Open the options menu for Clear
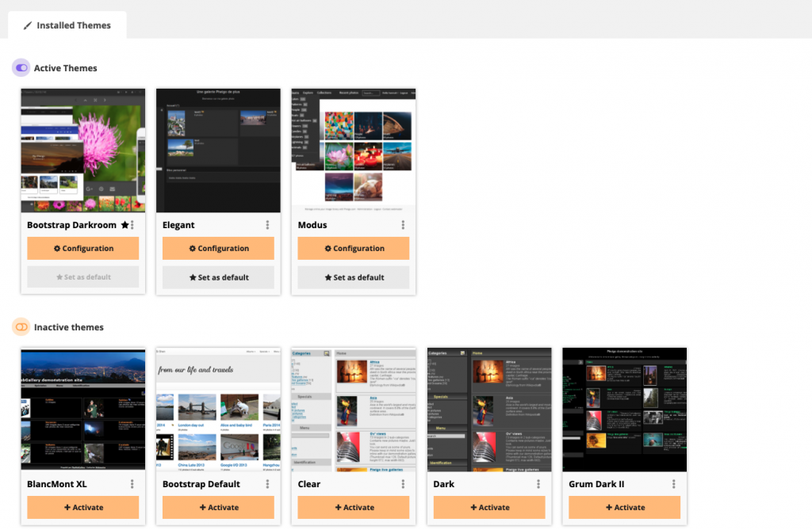Image resolution: width=812 pixels, height=530 pixels. (x=403, y=484)
